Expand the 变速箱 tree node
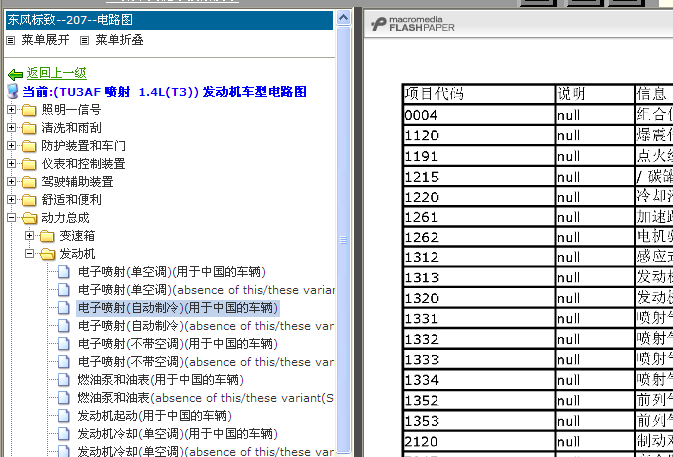 pyautogui.click(x=29, y=236)
